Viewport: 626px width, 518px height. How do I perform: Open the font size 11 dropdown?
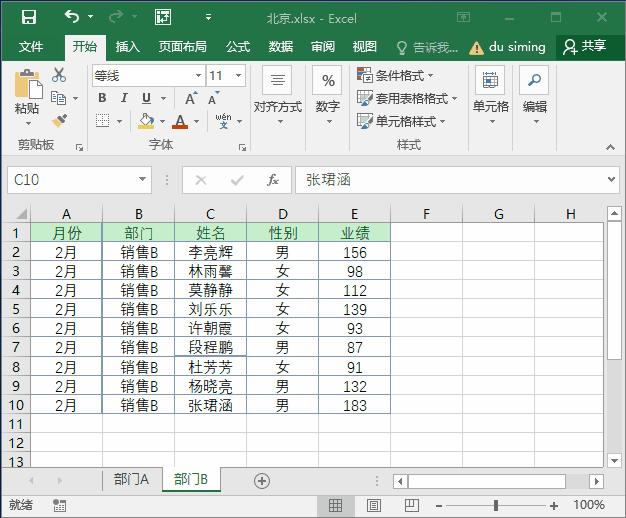[238, 75]
